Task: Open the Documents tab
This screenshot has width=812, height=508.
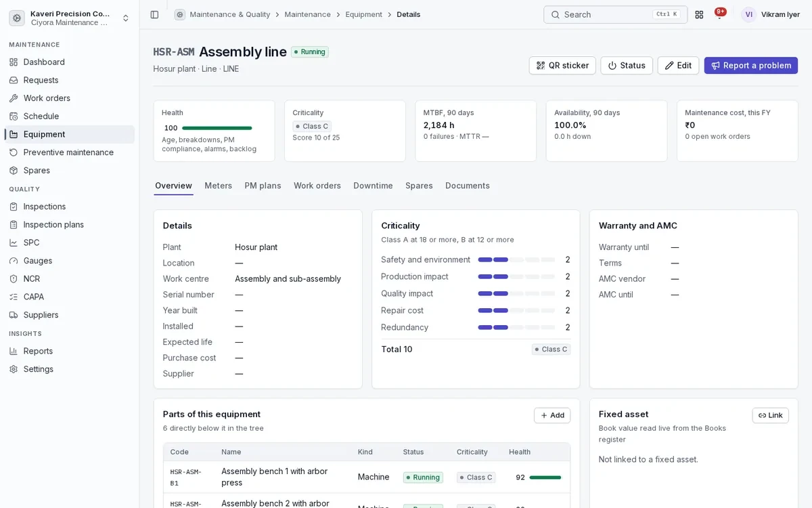Action: tap(468, 186)
